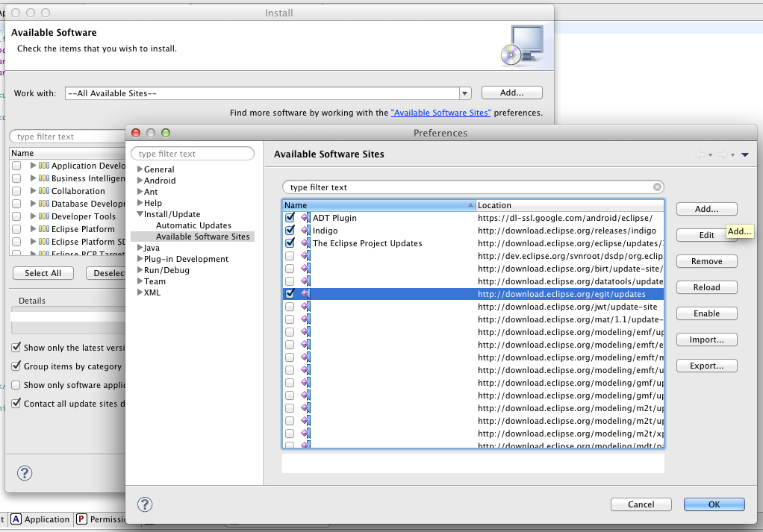Viewport: 763px width, 532px height.
Task: Click the ADT Plugin site icon
Action: click(x=305, y=218)
